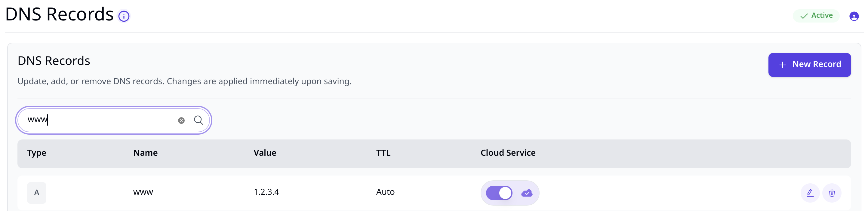Open the user account avatar icon
This screenshot has height=211, width=868.
854,16
